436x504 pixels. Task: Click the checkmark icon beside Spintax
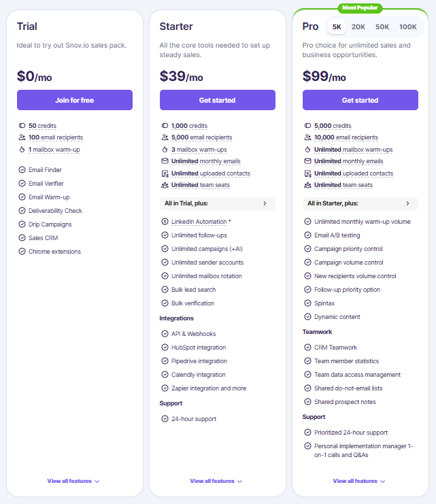click(307, 303)
